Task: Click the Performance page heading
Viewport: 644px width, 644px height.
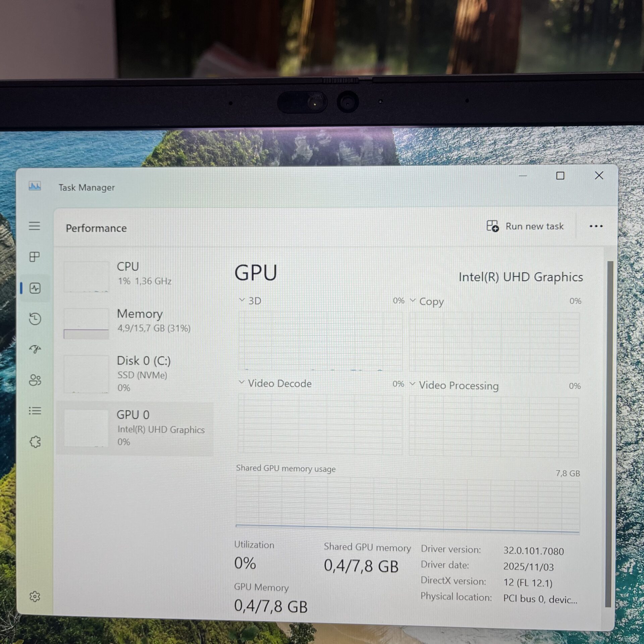Action: pos(96,228)
